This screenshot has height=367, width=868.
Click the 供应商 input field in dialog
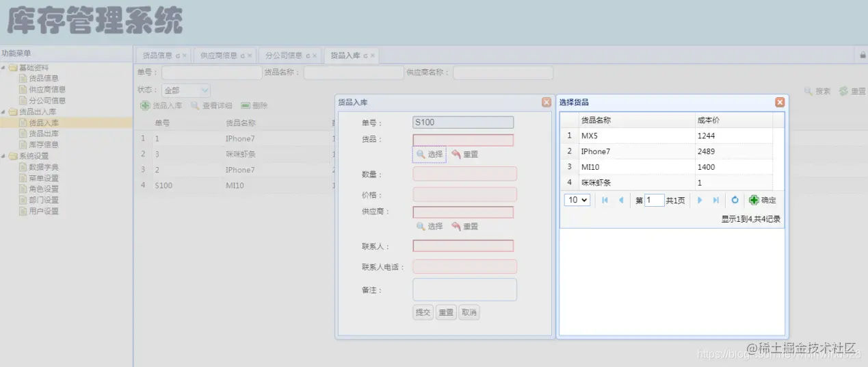point(463,212)
